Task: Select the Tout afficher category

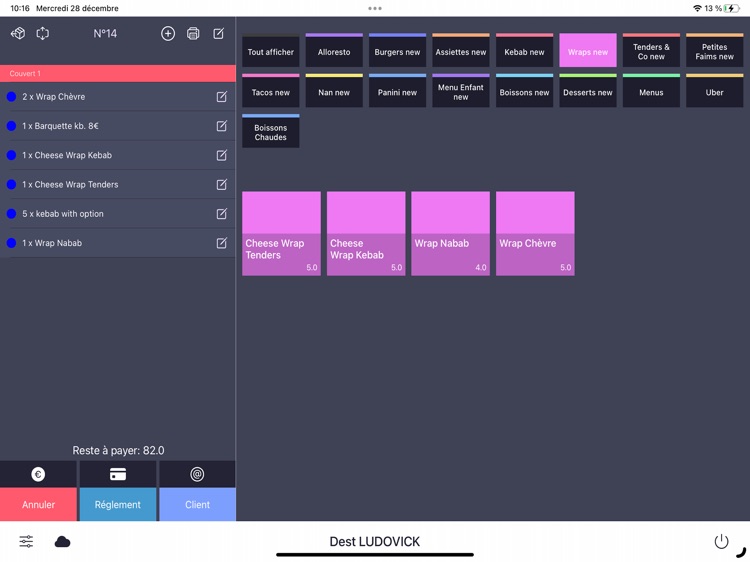Action: (x=271, y=51)
